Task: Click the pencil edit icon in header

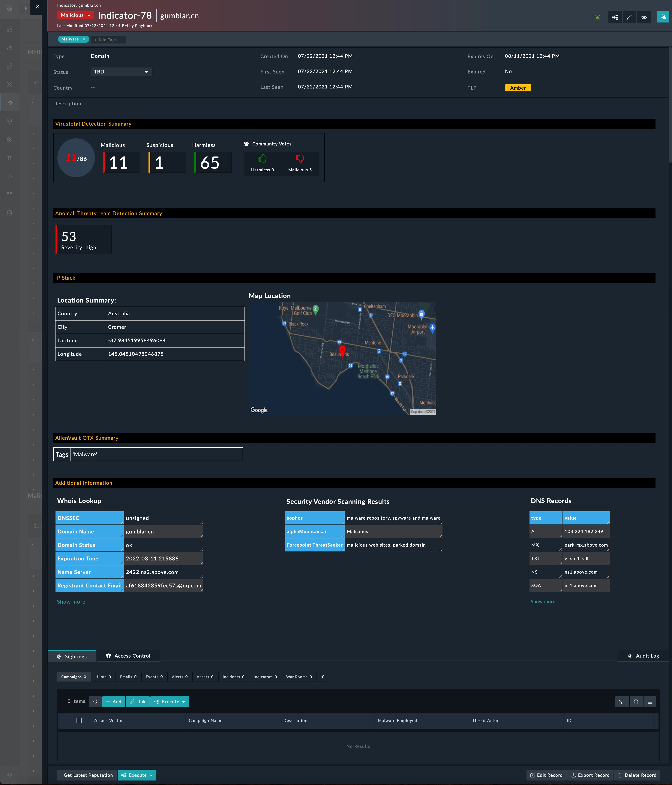Action: tap(630, 17)
